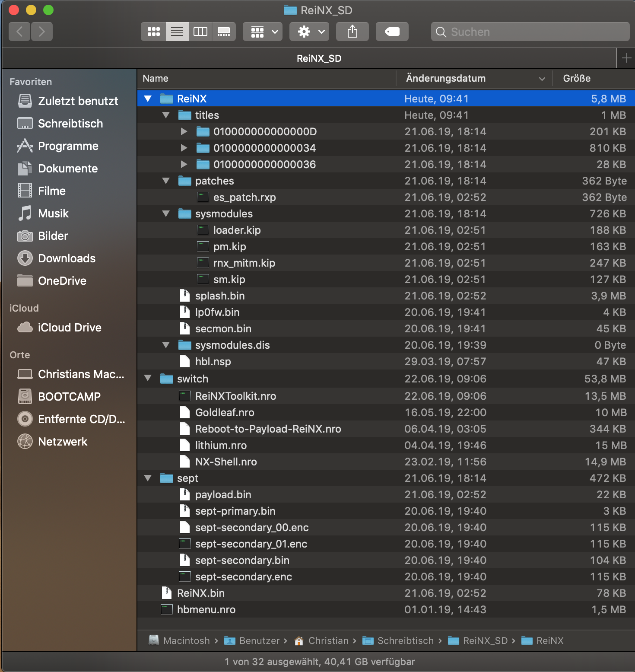Go forward with the forward arrow
This screenshot has width=635, height=672.
click(x=42, y=32)
